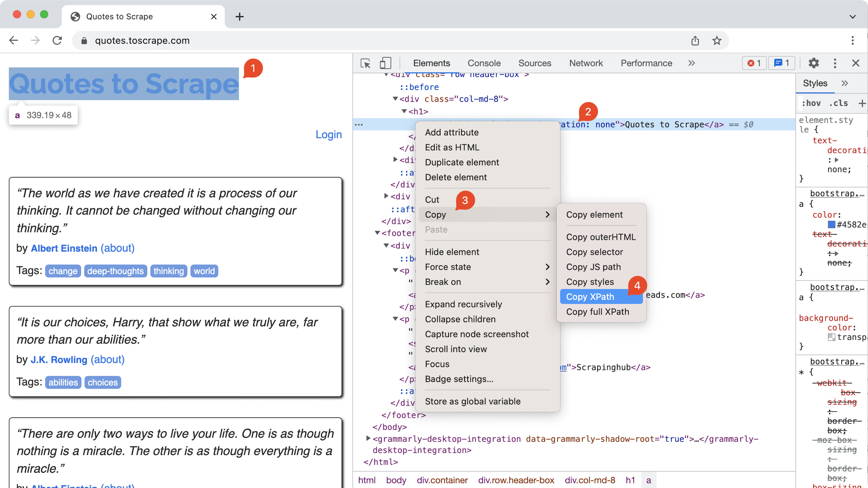Image resolution: width=868 pixels, height=488 pixels.
Task: Switch to the Sources tab
Action: 534,63
